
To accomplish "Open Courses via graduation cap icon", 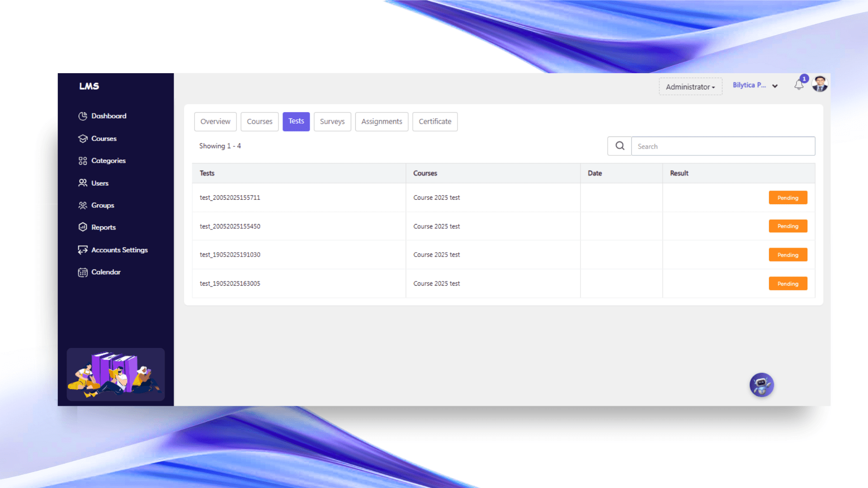I will (83, 139).
